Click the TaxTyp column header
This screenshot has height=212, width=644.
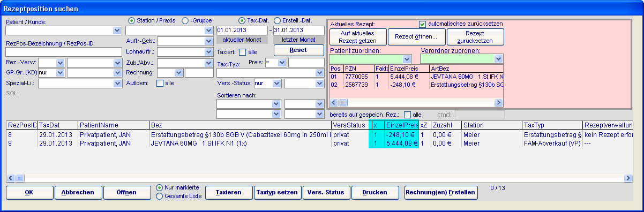pyautogui.click(x=552, y=125)
